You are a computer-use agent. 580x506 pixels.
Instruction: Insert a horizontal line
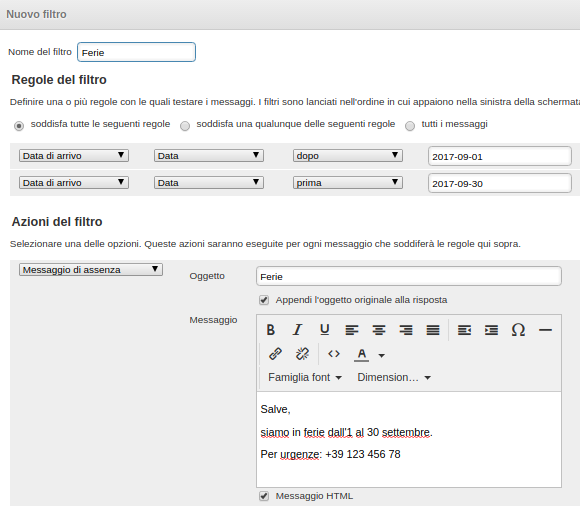[x=545, y=330]
